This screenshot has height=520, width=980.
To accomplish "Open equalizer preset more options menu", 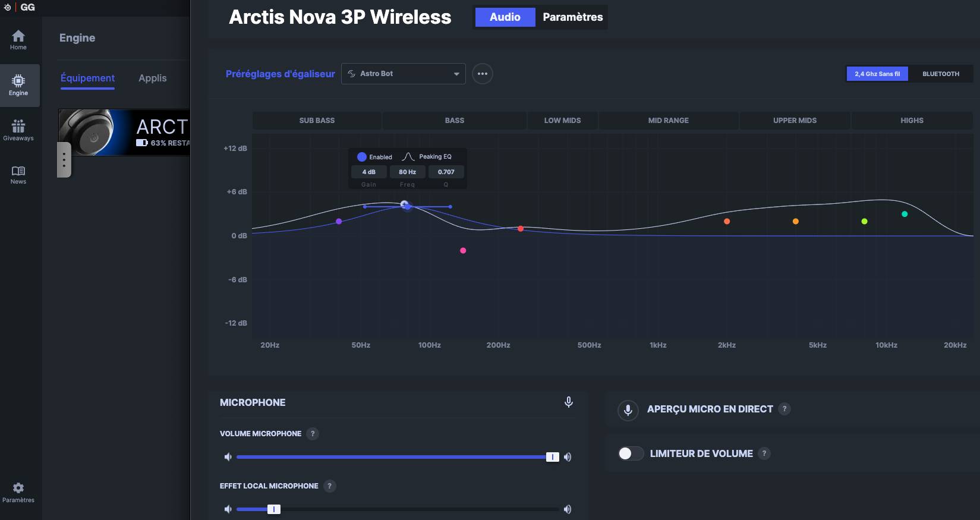I will [x=482, y=74].
